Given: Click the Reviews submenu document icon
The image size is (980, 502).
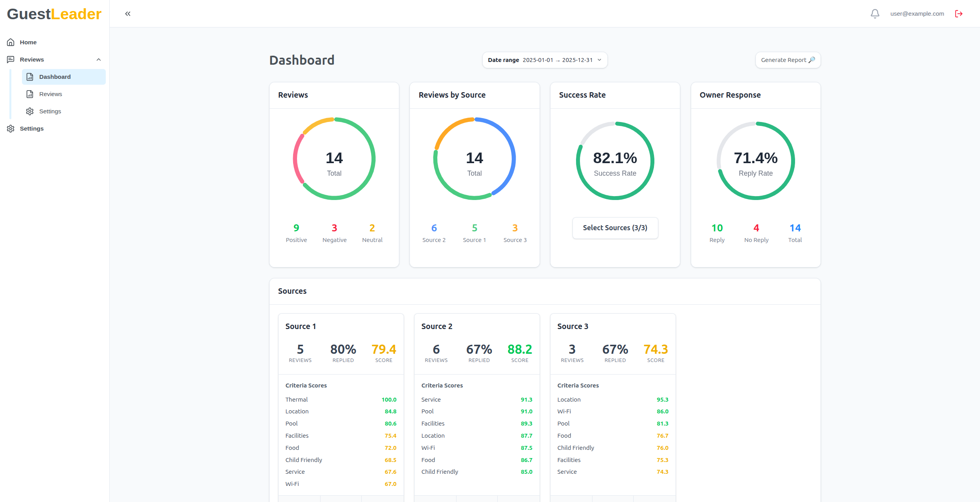Looking at the screenshot, I should (30, 94).
